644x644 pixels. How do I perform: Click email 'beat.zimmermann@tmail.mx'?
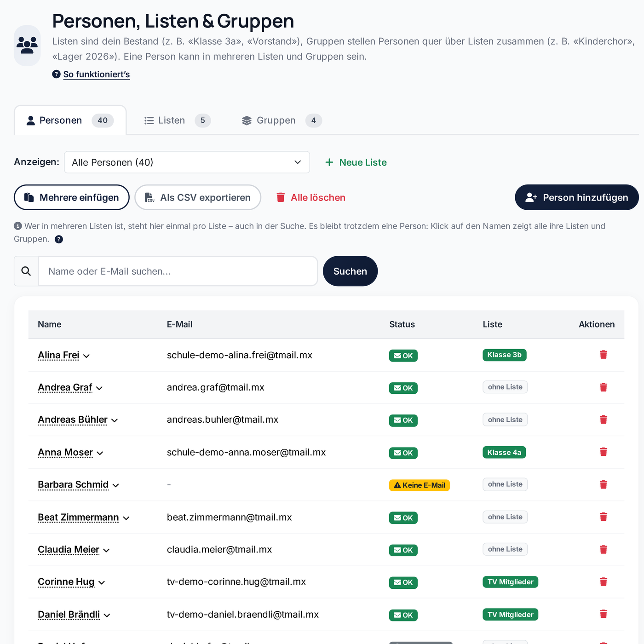click(229, 517)
